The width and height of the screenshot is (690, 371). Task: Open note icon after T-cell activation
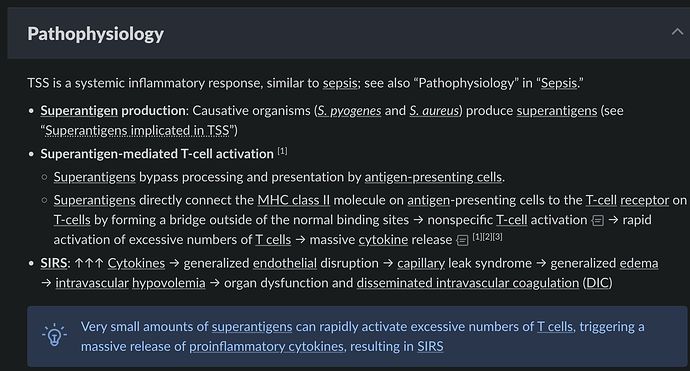click(x=597, y=220)
